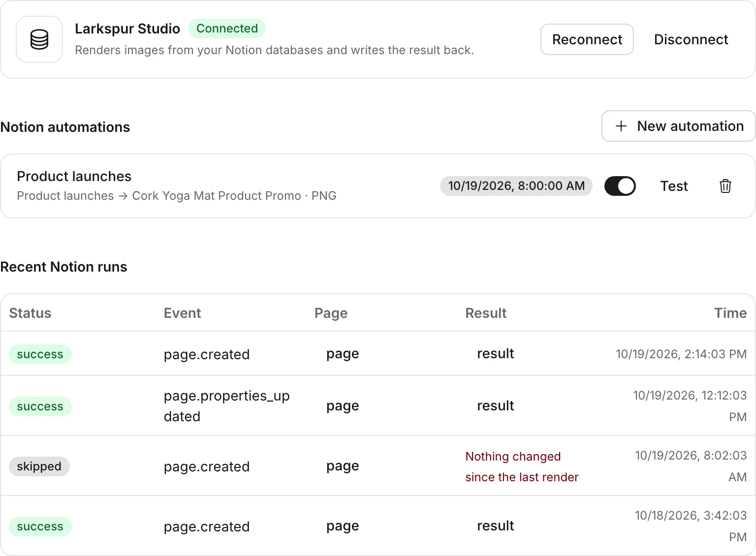This screenshot has width=756, height=556.
Task: Open the page link in the skipped run
Action: click(x=343, y=466)
